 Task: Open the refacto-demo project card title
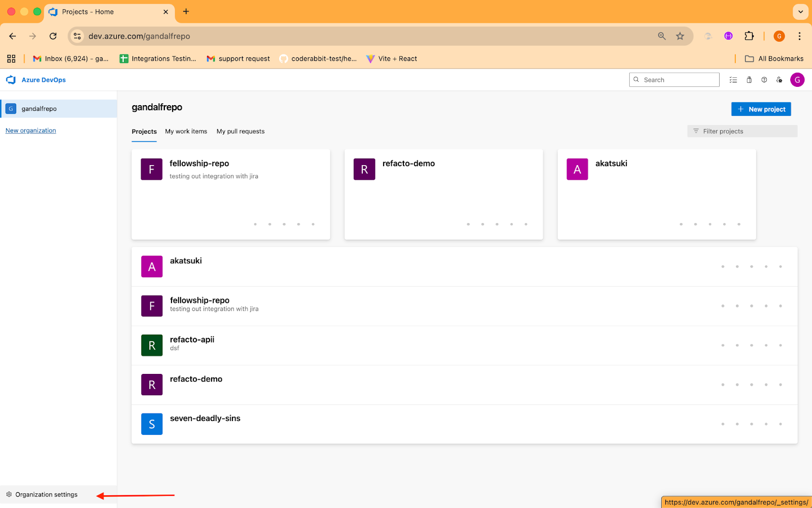409,164
